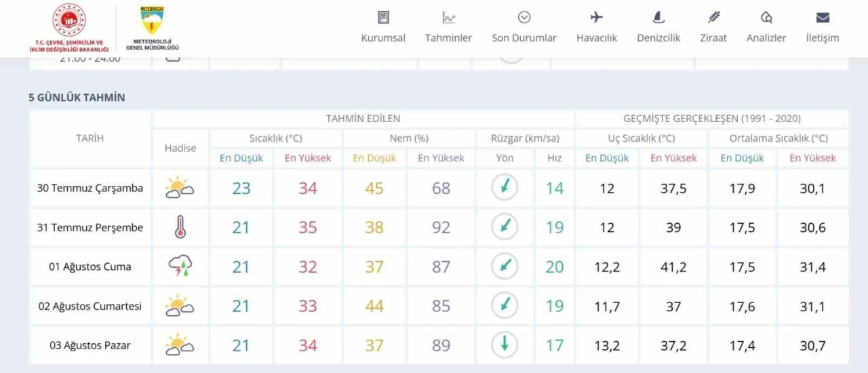
Task: Click the 02 Ağustos Cumartesi date cell
Action: [90, 306]
